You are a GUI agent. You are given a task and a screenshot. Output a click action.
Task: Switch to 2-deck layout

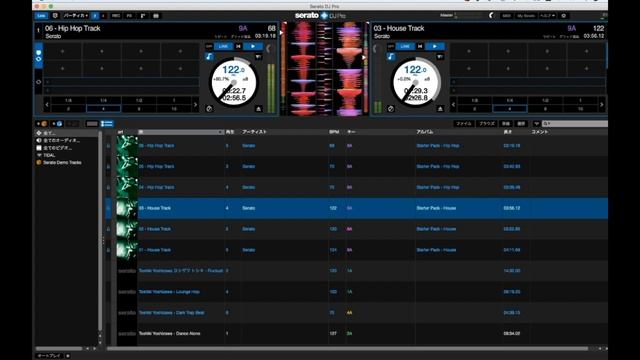[95, 16]
